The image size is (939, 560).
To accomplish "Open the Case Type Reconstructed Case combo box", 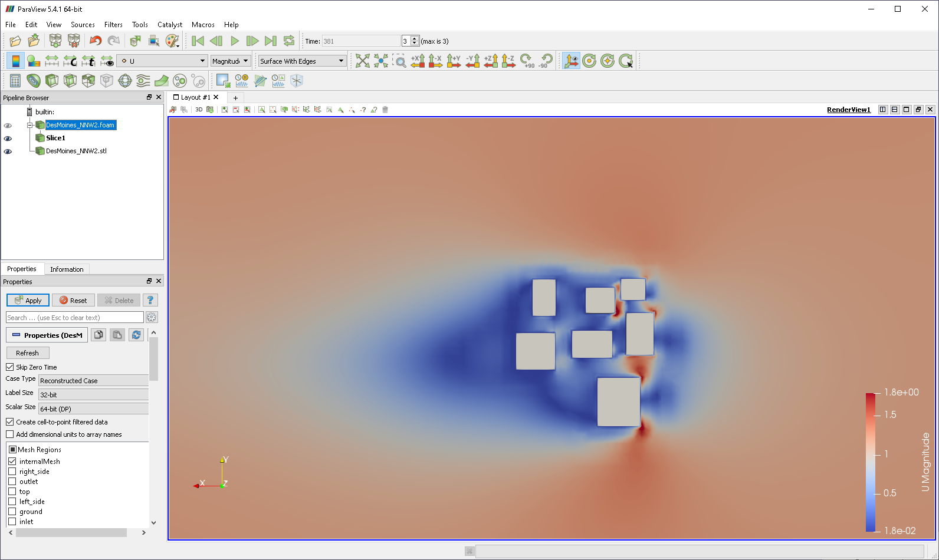I will 93,381.
